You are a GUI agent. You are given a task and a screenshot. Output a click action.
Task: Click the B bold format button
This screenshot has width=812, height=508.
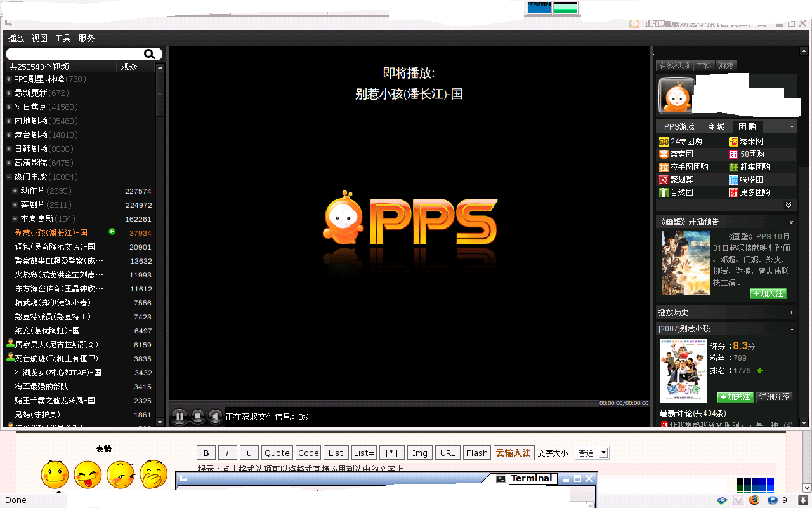tap(206, 453)
